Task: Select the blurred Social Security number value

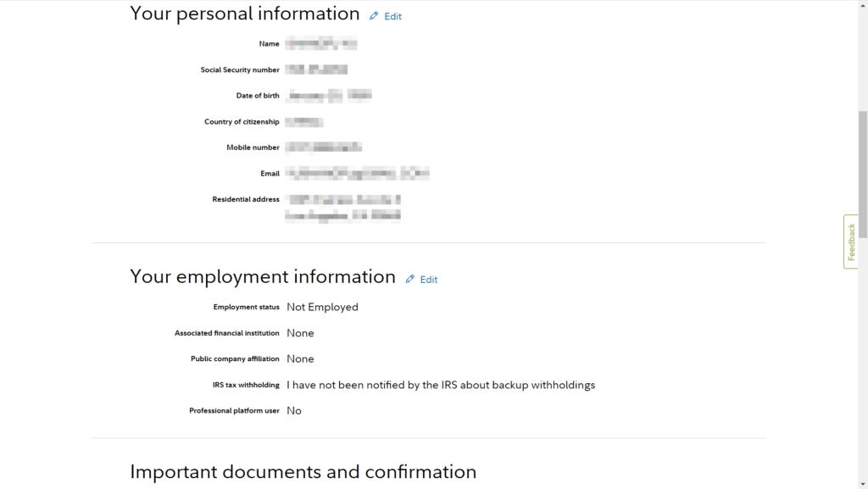Action: pyautogui.click(x=316, y=69)
